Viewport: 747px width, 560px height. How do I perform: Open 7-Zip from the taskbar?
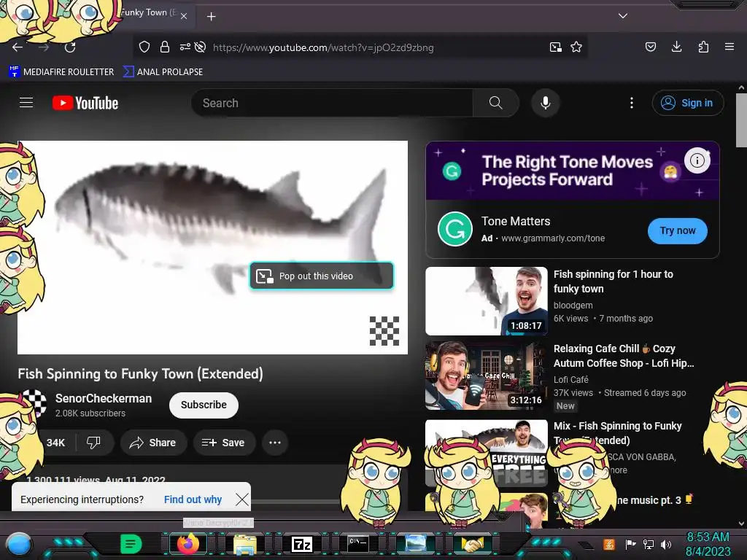click(x=302, y=544)
